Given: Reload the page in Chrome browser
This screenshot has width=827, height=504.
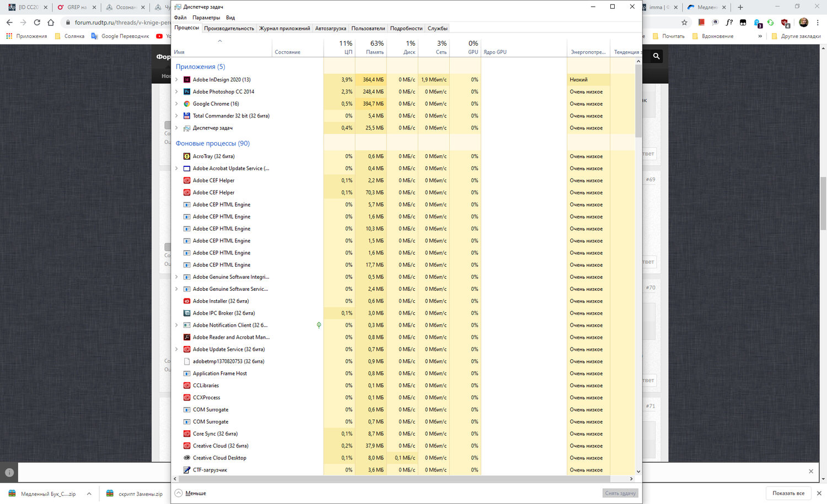Looking at the screenshot, I should pos(37,23).
